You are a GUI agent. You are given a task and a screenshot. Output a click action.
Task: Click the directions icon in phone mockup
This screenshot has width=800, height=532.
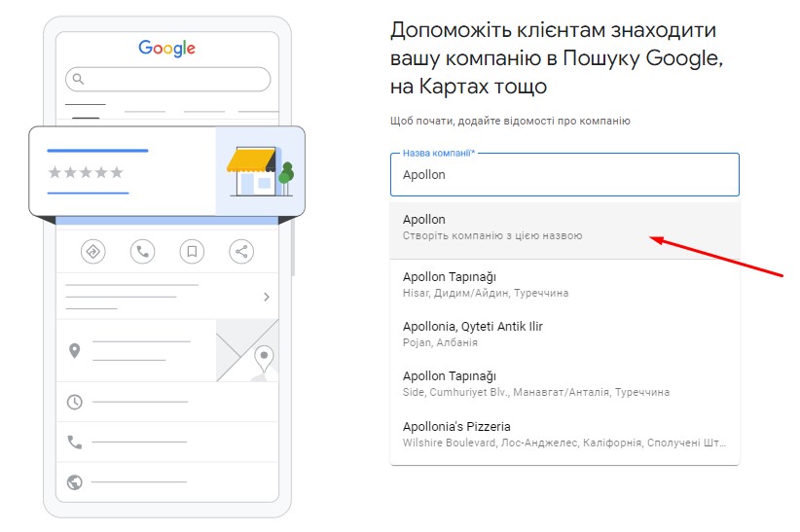point(92,252)
